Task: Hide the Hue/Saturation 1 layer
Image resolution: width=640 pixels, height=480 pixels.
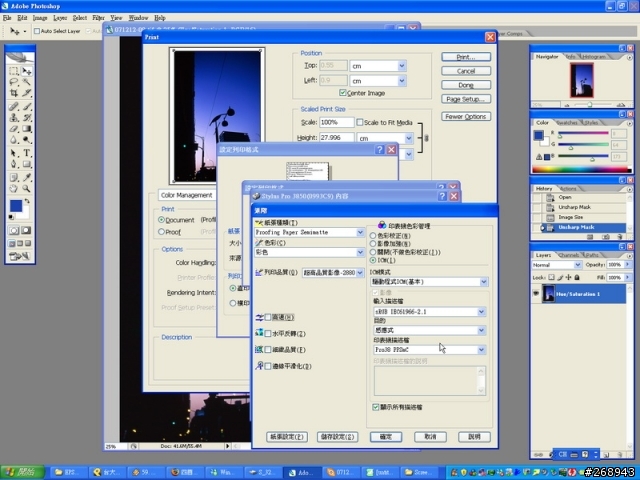Action: point(536,293)
